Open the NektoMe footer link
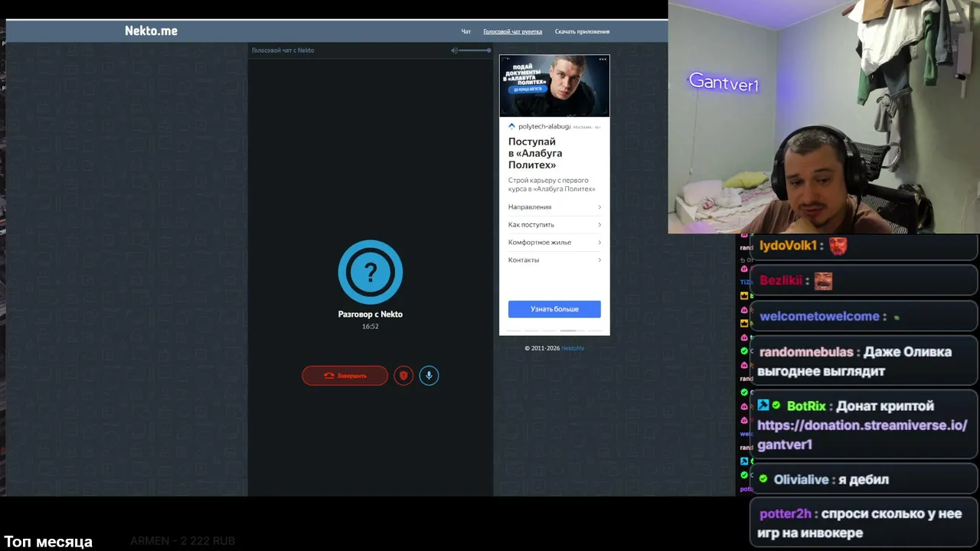 (573, 348)
